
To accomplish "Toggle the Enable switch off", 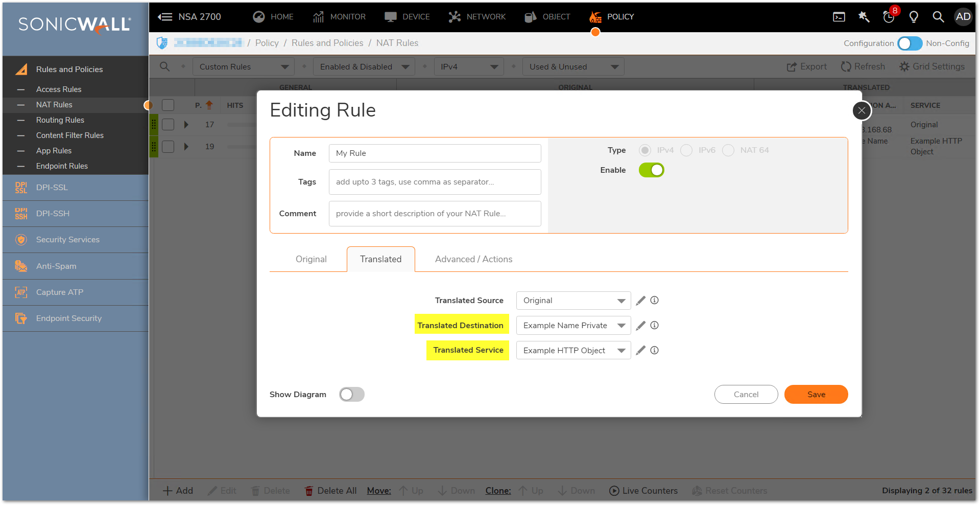I will [651, 170].
